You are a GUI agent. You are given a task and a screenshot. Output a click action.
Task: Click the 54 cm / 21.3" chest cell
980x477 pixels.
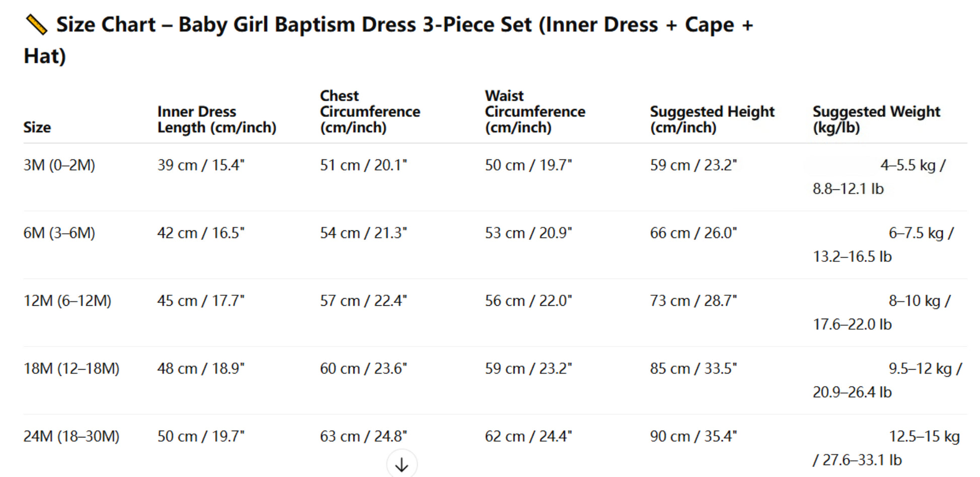(x=363, y=233)
